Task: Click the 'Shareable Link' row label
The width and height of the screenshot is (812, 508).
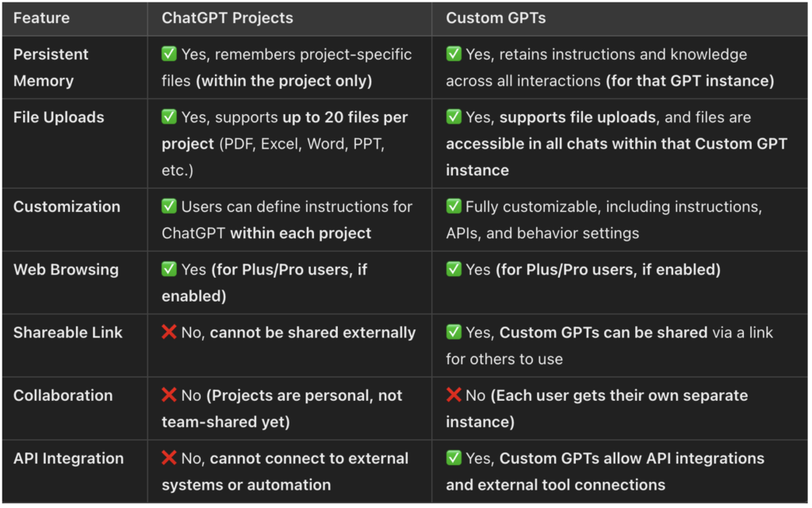Action: click(68, 333)
